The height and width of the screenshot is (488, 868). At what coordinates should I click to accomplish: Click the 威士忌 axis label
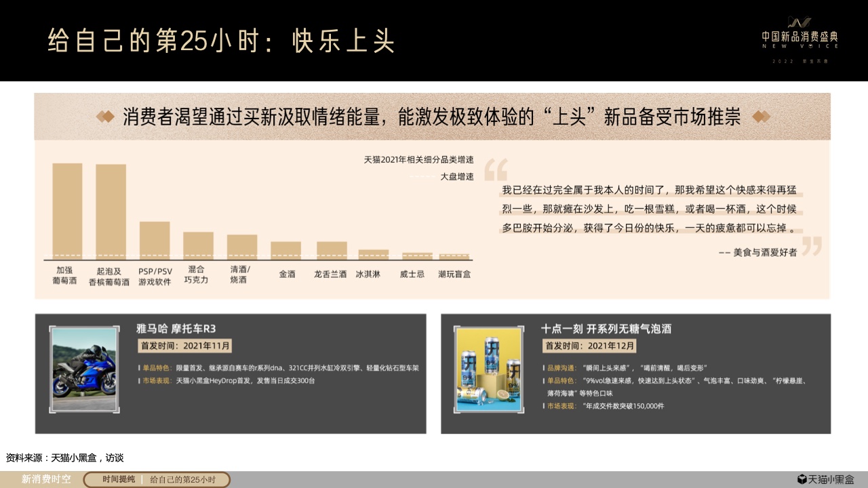412,274
